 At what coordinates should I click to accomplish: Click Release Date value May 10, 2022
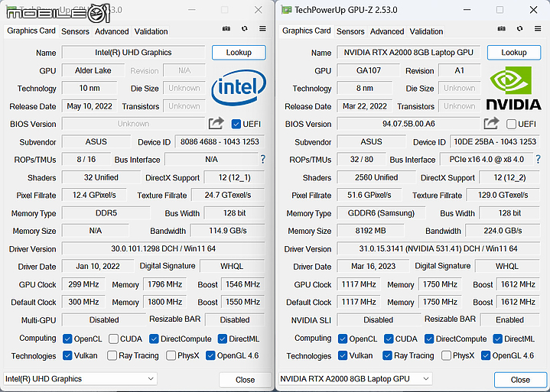pyautogui.click(x=89, y=106)
